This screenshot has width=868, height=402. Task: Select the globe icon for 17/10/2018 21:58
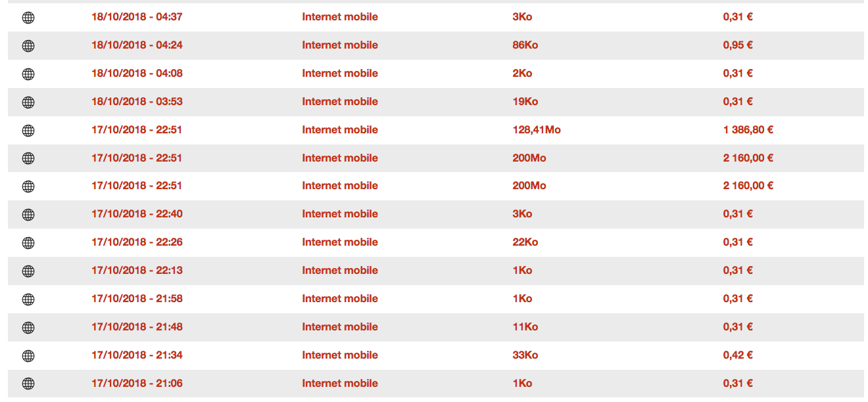28,300
